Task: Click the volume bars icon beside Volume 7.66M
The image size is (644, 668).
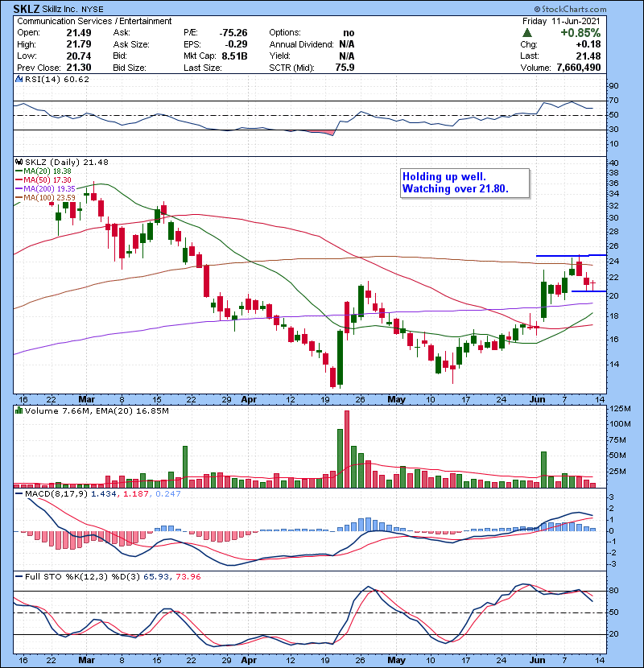Action: pyautogui.click(x=19, y=411)
